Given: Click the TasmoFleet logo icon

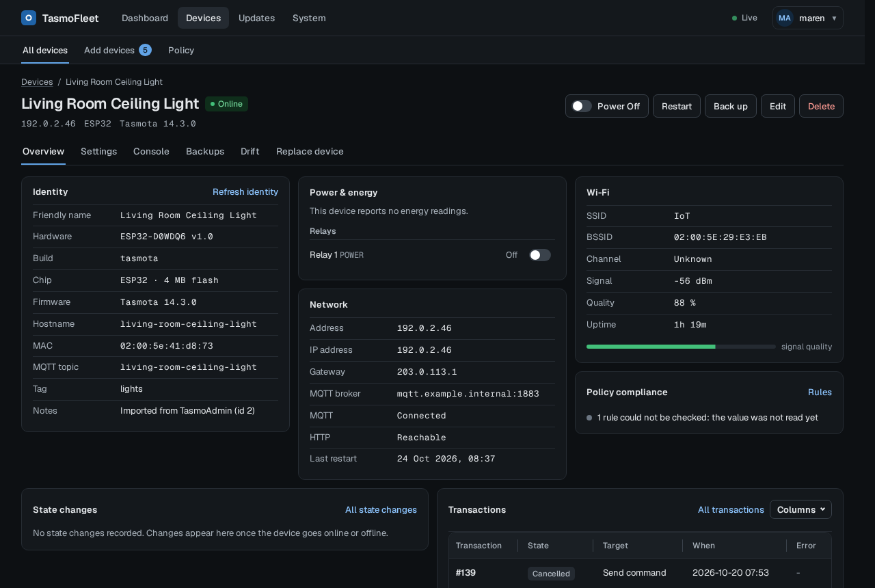Looking at the screenshot, I should point(29,18).
